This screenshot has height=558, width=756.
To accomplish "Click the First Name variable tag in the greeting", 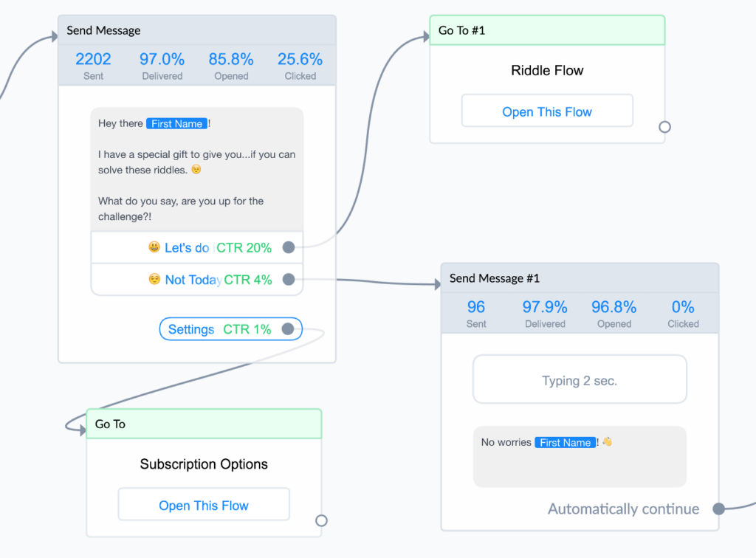I will tap(176, 123).
